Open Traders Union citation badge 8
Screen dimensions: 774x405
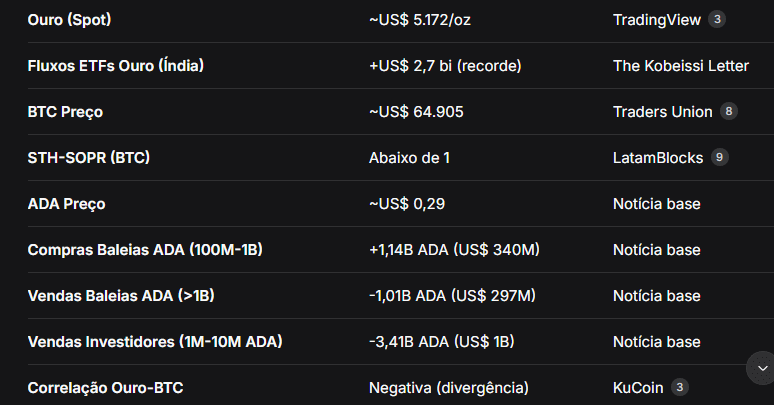coord(728,111)
